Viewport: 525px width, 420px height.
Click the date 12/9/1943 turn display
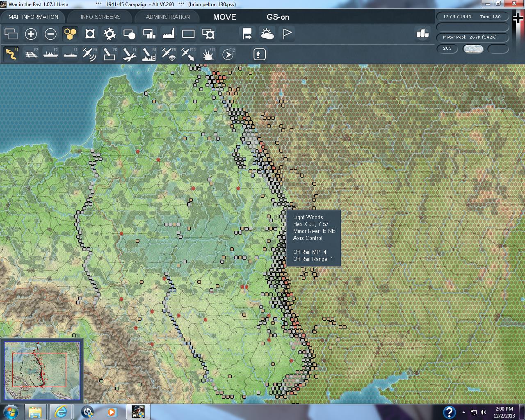coord(472,17)
